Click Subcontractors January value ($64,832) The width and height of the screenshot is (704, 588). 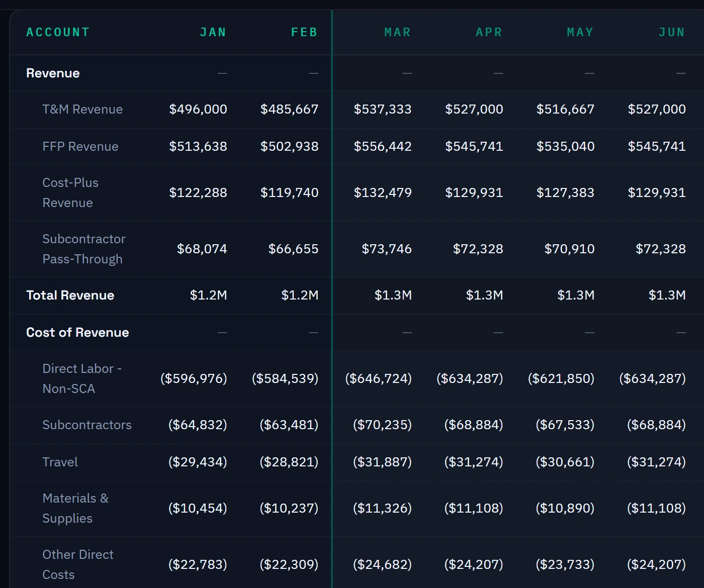(x=198, y=425)
